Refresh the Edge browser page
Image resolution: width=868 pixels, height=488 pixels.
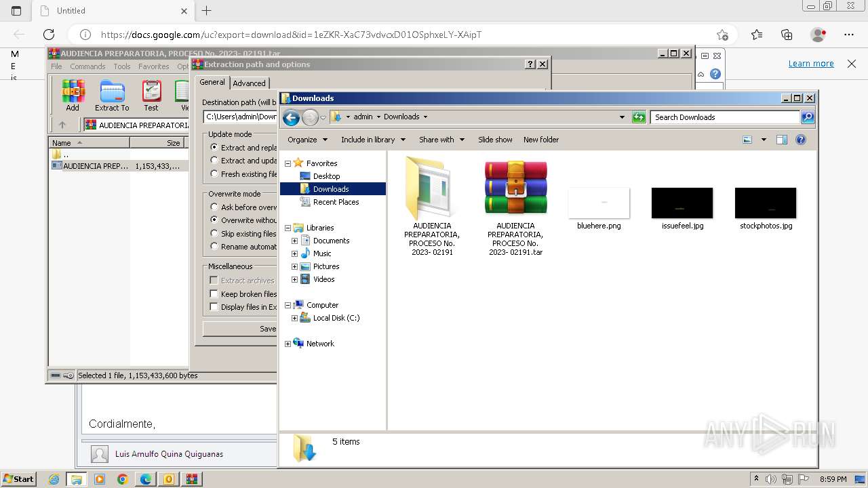49,35
